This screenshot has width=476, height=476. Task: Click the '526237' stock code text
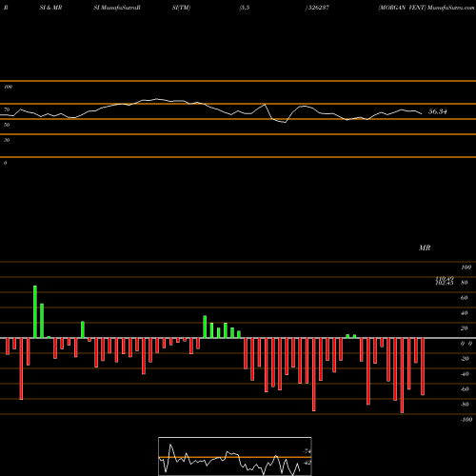319,8
